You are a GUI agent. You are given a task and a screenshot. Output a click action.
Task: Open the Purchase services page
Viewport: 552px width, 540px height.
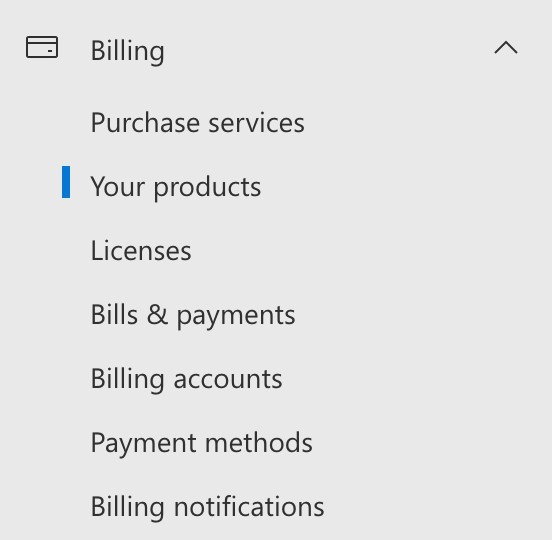pyautogui.click(x=197, y=123)
